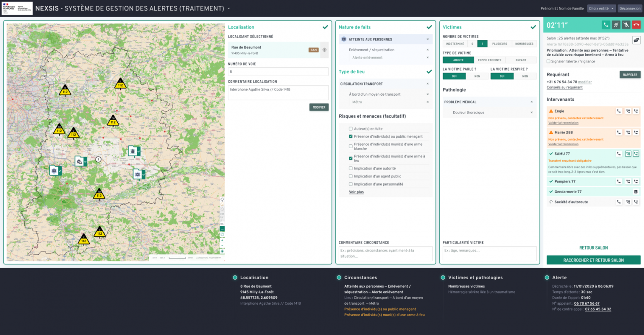Expand risks list with Voir plus
Image resolution: width=644 pixels, height=335 pixels.
point(356,192)
